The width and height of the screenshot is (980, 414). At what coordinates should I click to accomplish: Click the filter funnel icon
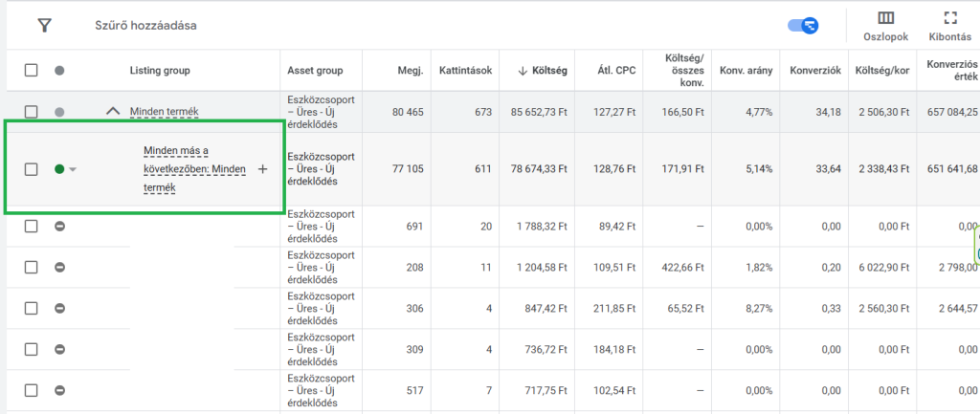click(43, 26)
